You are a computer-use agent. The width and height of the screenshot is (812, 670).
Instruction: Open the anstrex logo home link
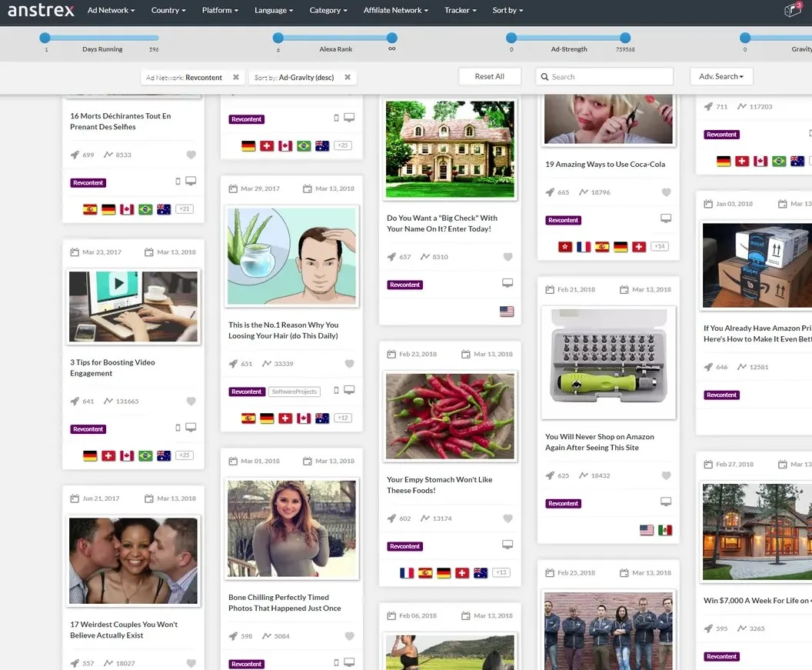point(41,10)
